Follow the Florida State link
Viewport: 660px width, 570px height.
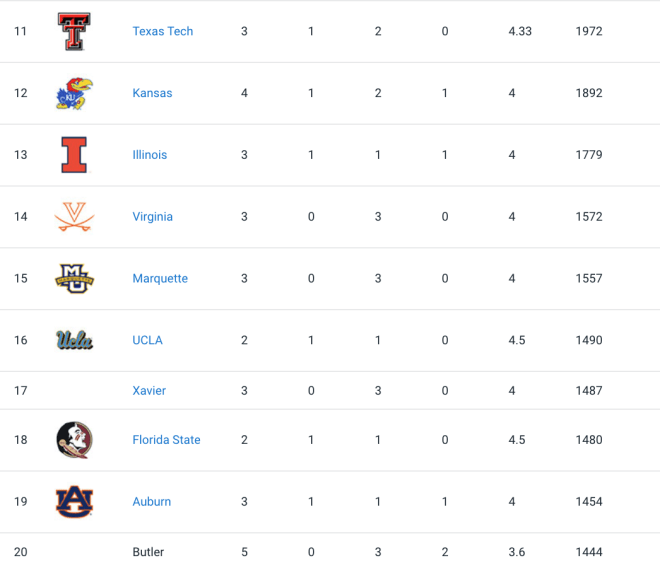[x=166, y=439]
